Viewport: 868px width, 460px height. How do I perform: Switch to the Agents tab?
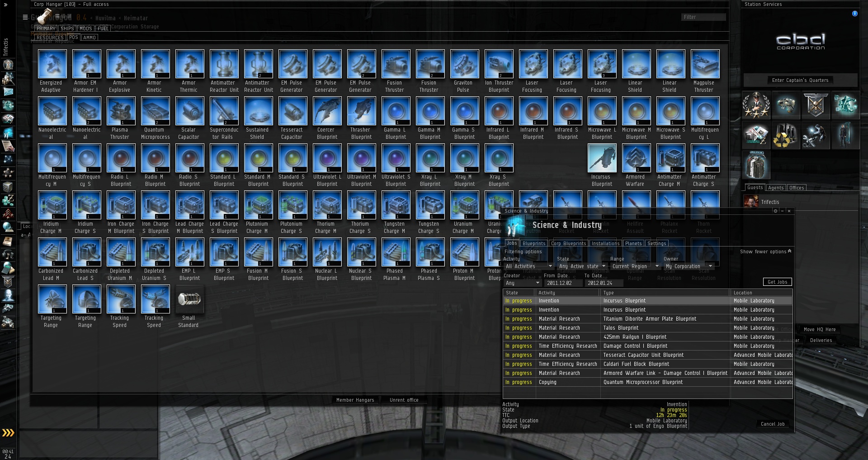(776, 188)
